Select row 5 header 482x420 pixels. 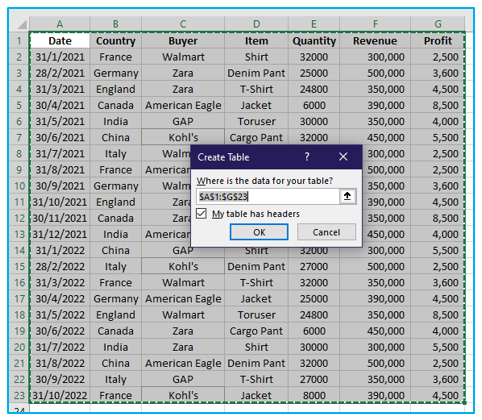(19, 105)
